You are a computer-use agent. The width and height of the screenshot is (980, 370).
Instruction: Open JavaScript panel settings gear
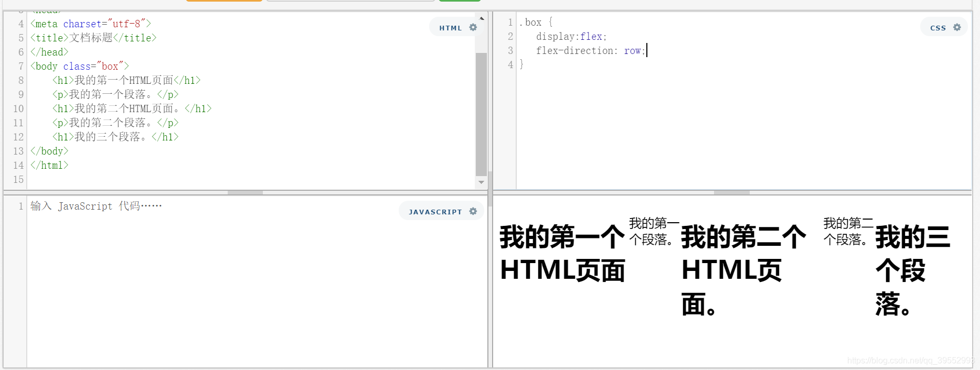click(x=473, y=211)
